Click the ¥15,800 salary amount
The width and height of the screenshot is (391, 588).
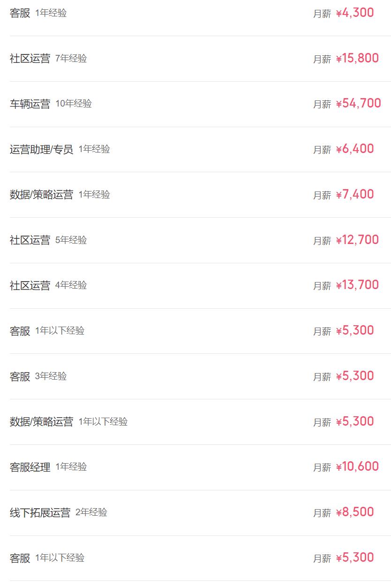click(x=357, y=59)
